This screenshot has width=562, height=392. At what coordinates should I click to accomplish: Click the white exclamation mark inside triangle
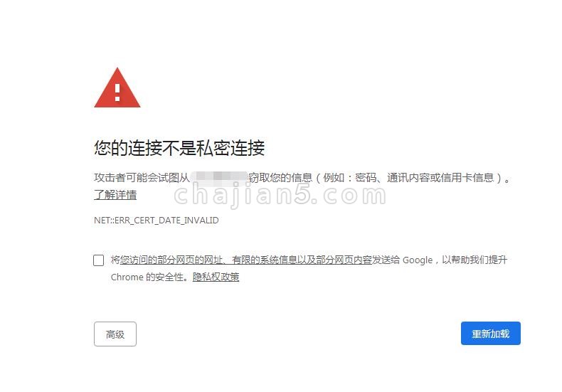117,92
